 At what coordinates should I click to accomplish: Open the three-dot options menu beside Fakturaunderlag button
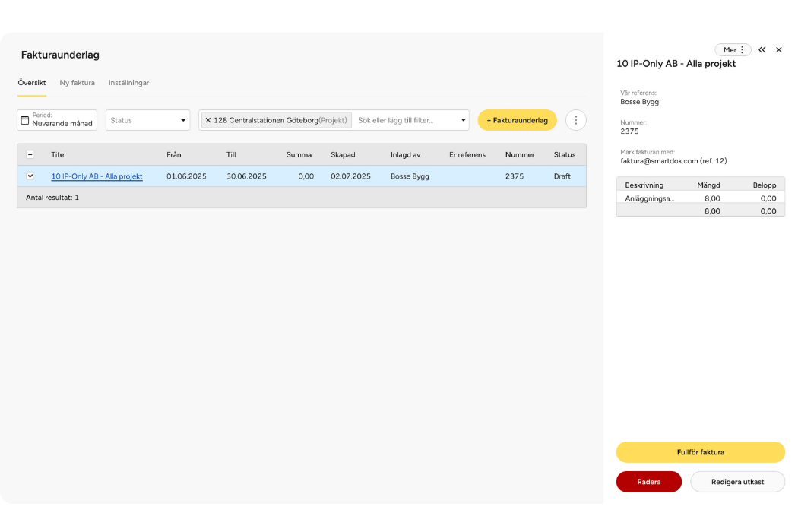click(575, 120)
